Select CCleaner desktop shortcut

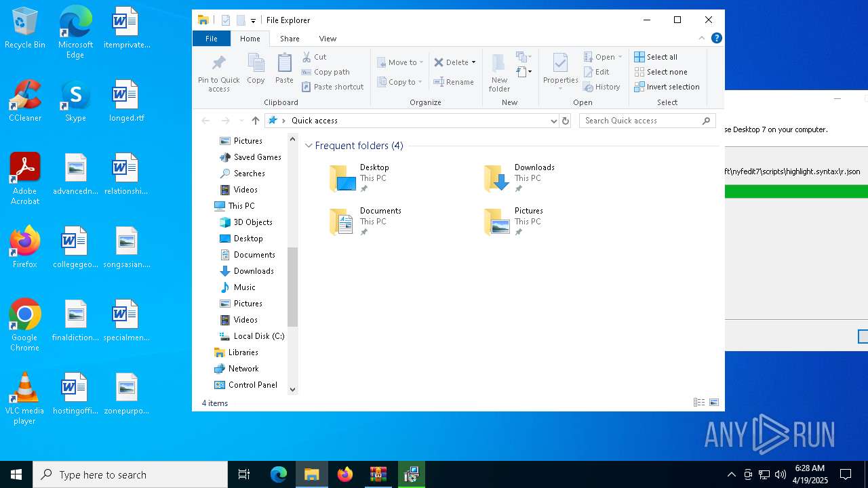[x=25, y=101]
